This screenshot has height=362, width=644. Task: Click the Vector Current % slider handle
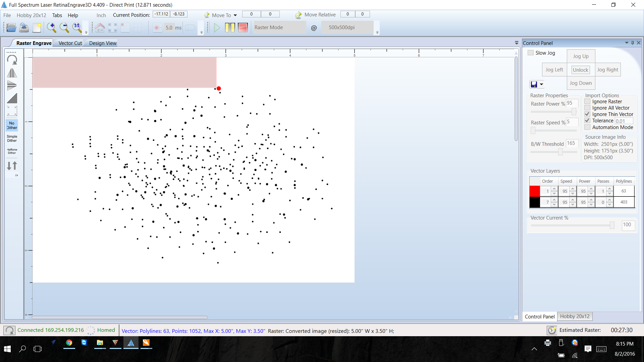coord(612,225)
